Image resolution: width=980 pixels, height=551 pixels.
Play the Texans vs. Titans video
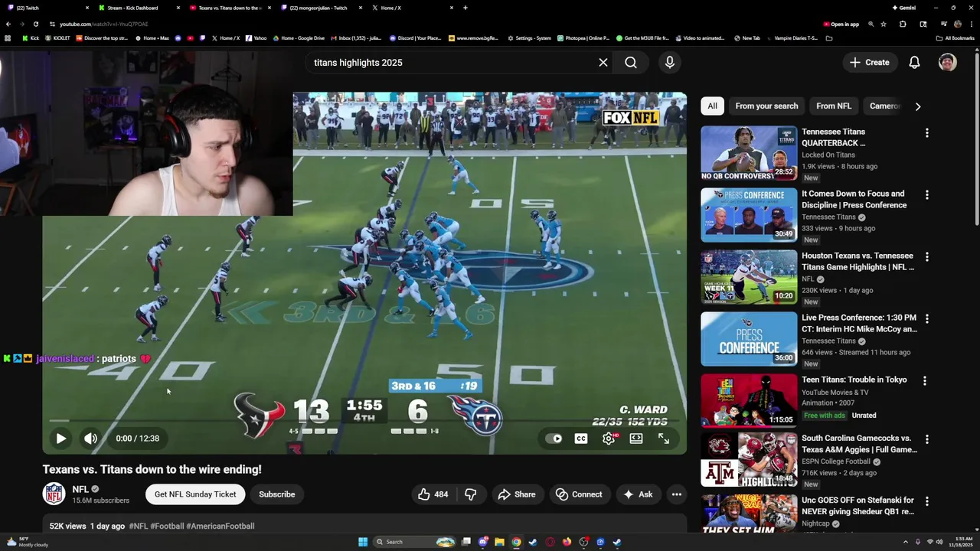tap(60, 439)
